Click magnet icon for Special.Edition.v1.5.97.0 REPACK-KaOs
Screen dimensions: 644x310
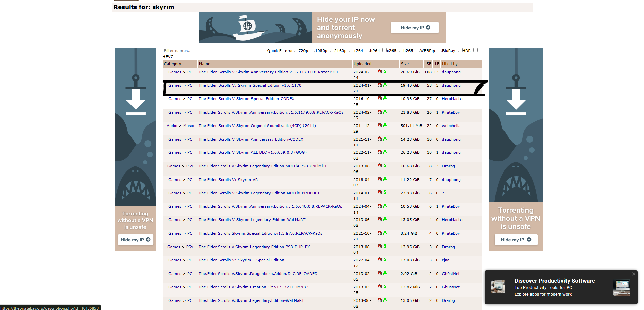click(x=380, y=233)
